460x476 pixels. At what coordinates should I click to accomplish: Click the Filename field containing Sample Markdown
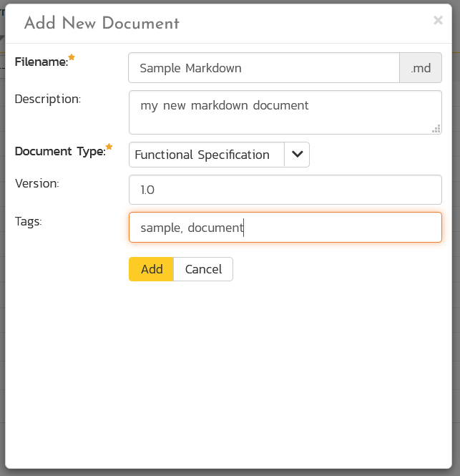click(263, 69)
